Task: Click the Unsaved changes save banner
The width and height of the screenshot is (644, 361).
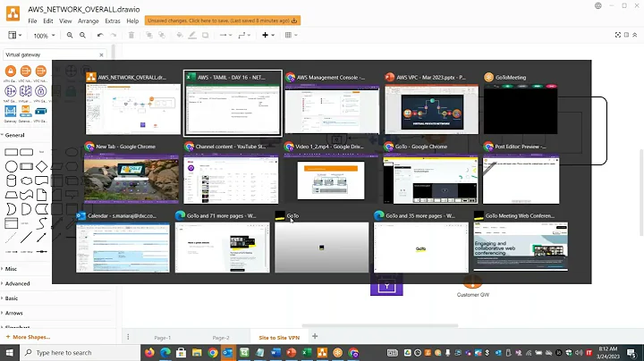Action: click(x=222, y=21)
